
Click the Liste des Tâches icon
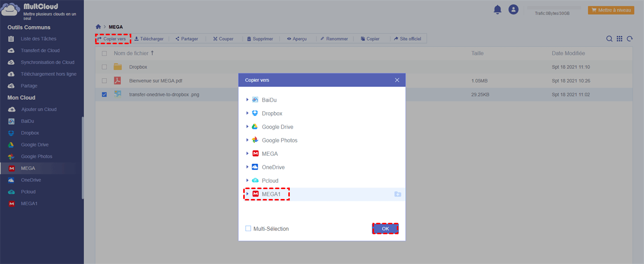click(x=11, y=39)
